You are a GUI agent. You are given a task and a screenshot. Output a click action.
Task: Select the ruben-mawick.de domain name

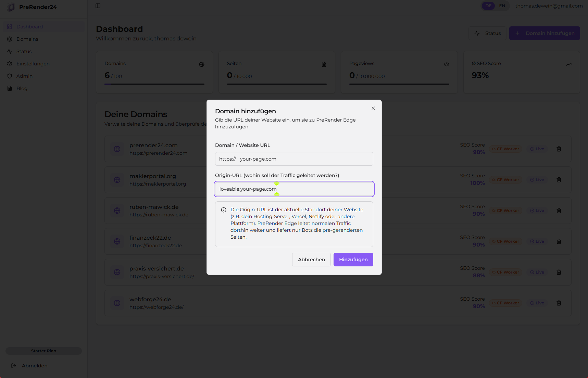tap(154, 207)
